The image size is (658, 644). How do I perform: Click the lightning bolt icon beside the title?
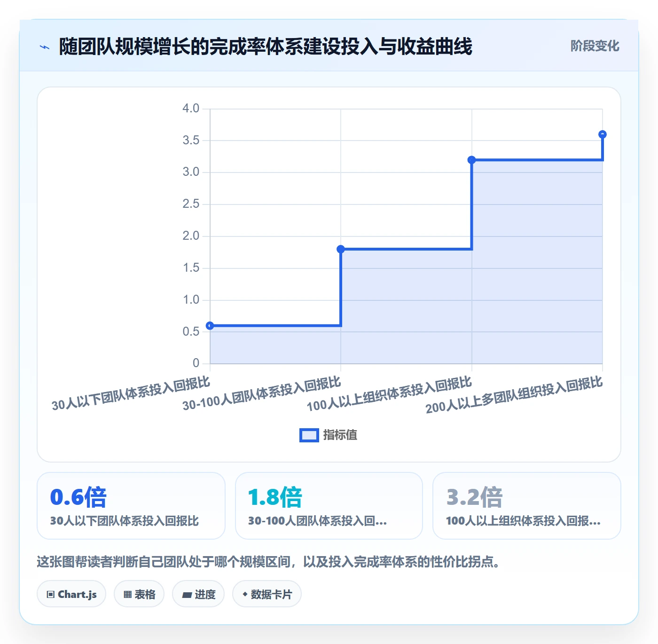click(45, 47)
